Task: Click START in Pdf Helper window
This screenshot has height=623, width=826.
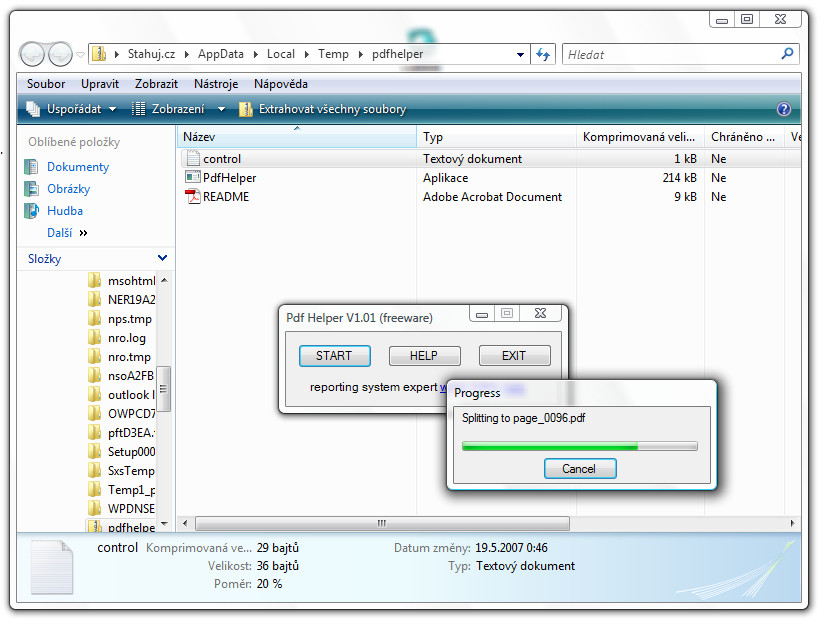Action: click(334, 356)
